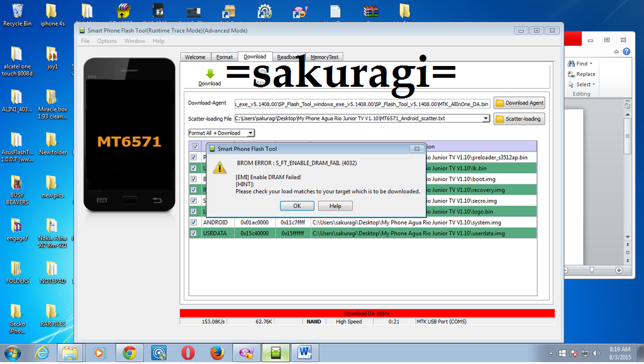Open Google Chrome from the taskbar
This screenshot has width=644, height=364.
pos(130,353)
